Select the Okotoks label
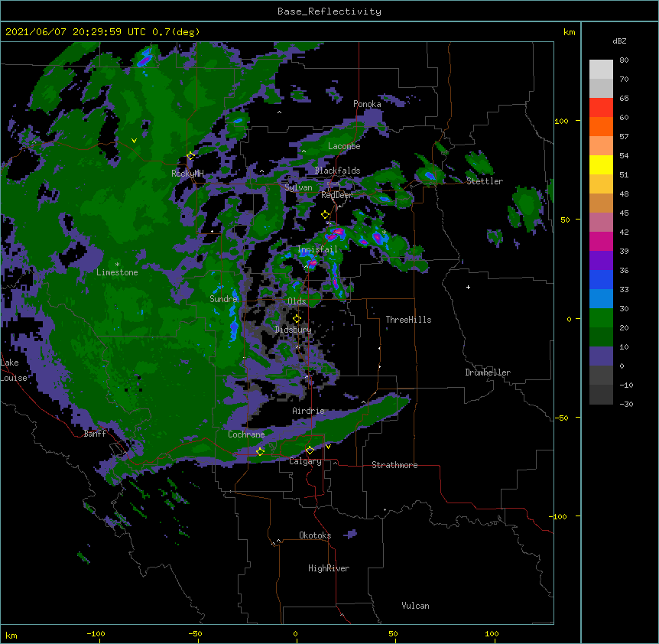Screen dimensions: 659x644 [315, 535]
